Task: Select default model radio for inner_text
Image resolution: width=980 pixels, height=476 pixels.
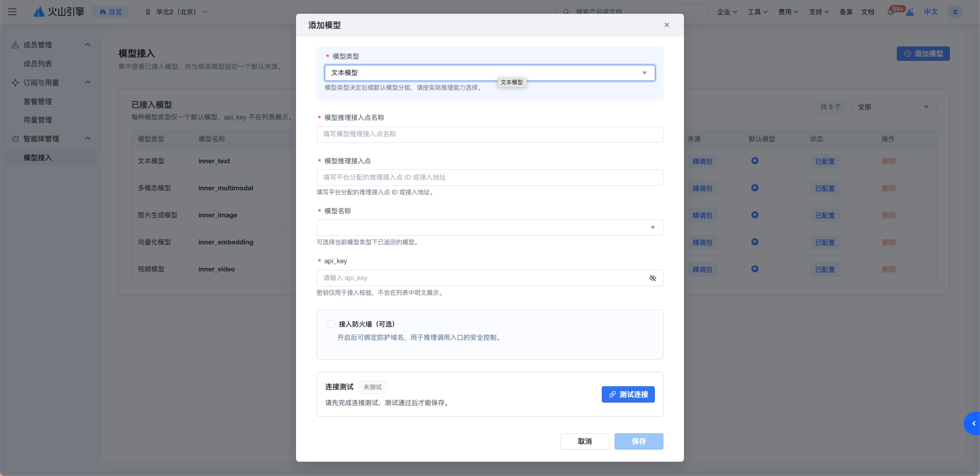Action: (x=754, y=161)
